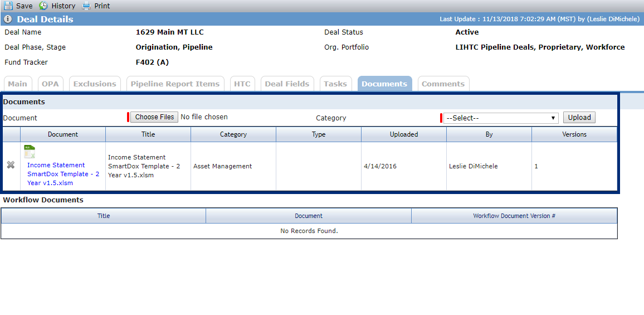The width and height of the screenshot is (644, 315).
Task: Click the Print printer icon
Action: [x=86, y=6]
